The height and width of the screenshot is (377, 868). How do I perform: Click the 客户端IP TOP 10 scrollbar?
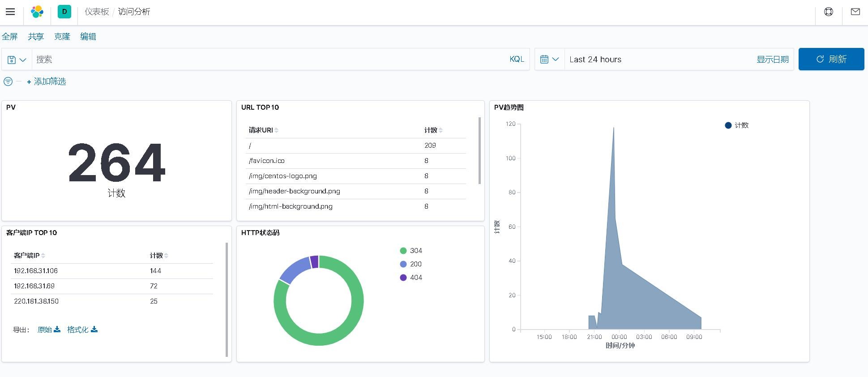click(227, 300)
